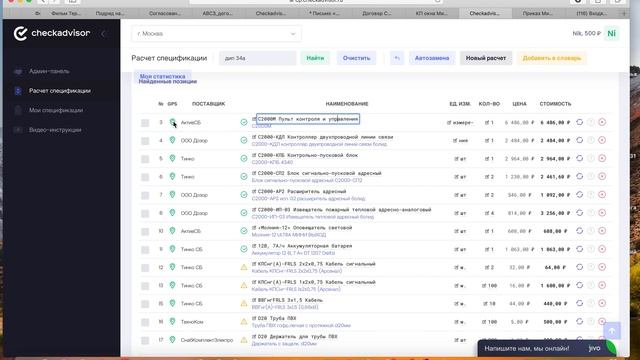Image resolution: width=640 pixels, height=360 pixels.
Task: Click the warning triangle on КПСнг 2х2х0,75 row
Action: (244, 267)
